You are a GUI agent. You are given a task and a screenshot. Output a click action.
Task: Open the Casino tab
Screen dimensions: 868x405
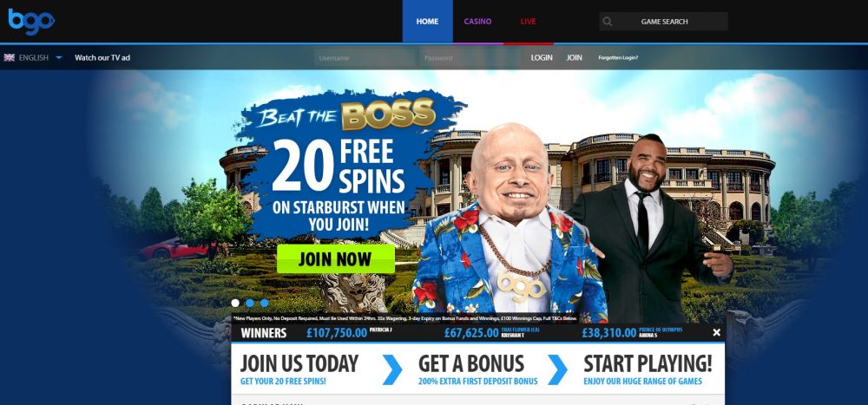click(x=477, y=22)
